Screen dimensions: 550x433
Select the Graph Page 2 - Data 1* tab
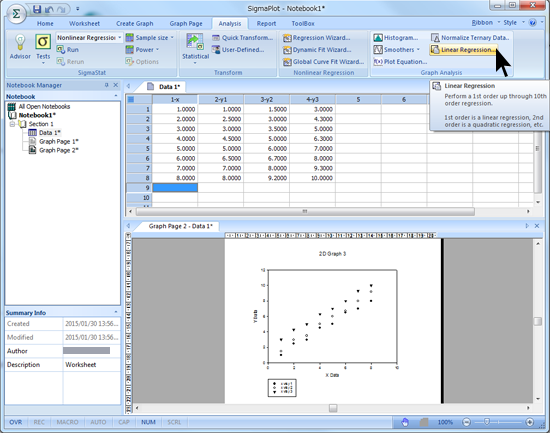coord(180,226)
